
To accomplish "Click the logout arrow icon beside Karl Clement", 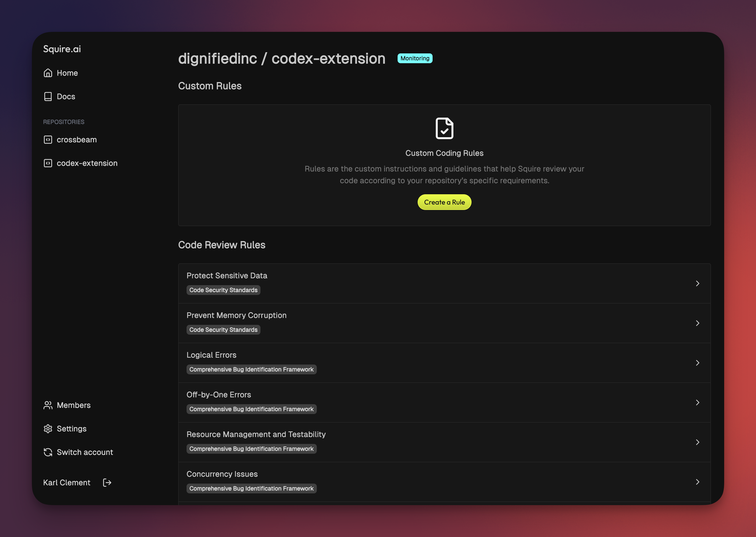I will (107, 482).
